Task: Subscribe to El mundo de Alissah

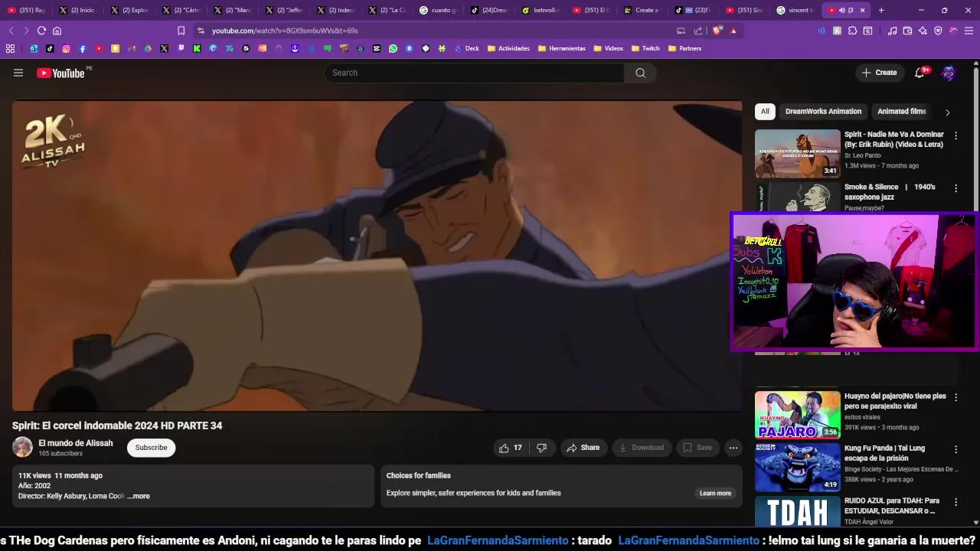Action: (x=151, y=448)
